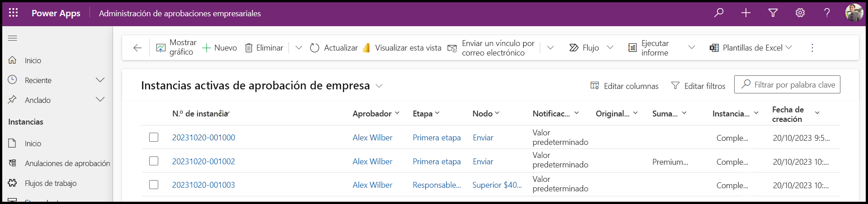
Task: Expand the Flujo chevron
Action: [x=610, y=47]
